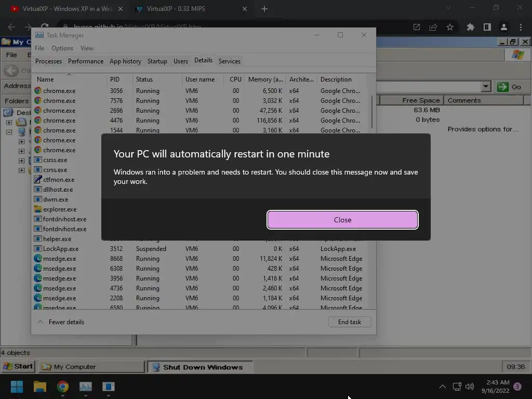
Task: Collapse Task Manager with Fewer details
Action: 61,322
